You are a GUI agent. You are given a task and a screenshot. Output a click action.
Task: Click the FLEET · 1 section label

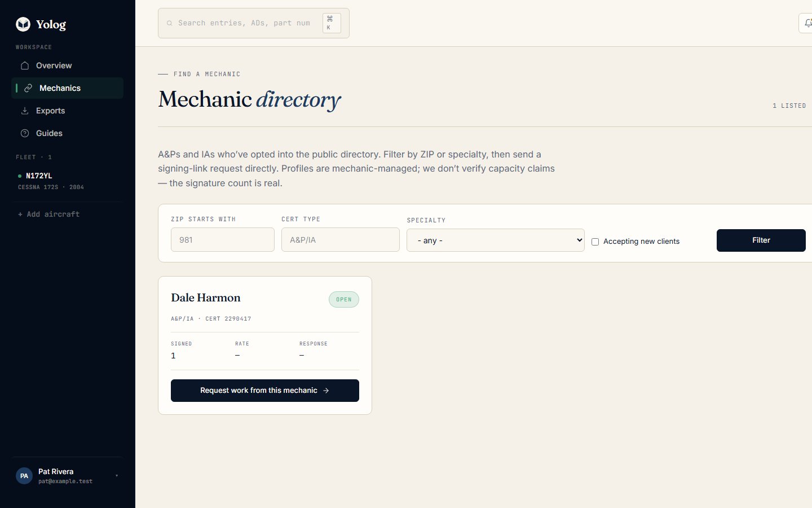tap(34, 157)
